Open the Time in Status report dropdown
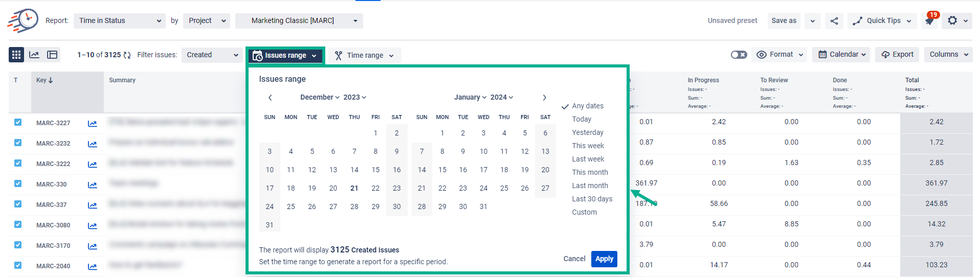 click(x=120, y=21)
